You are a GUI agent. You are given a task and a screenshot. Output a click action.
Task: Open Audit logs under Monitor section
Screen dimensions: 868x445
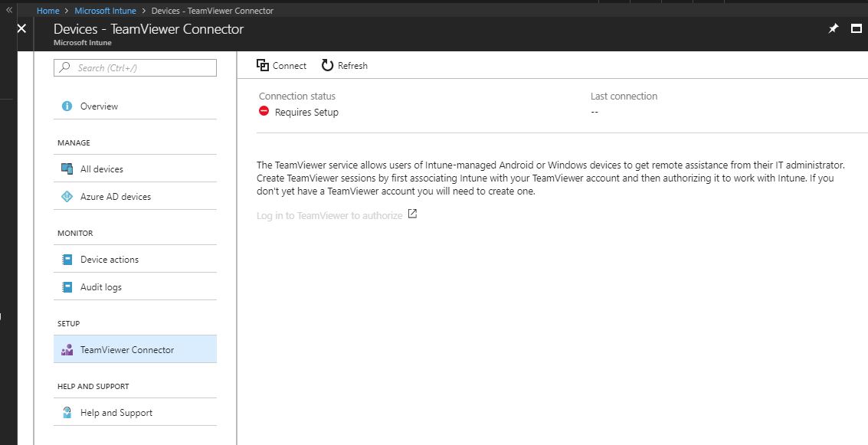click(100, 286)
